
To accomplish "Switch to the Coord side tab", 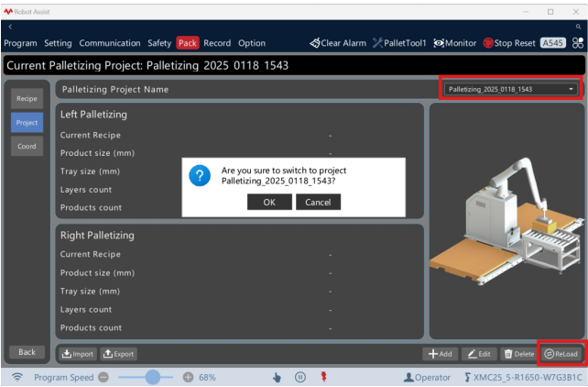I will click(x=27, y=146).
